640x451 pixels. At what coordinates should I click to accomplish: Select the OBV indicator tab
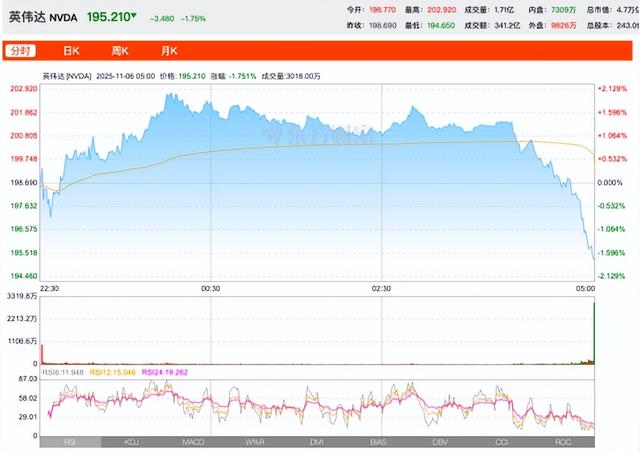[440, 442]
